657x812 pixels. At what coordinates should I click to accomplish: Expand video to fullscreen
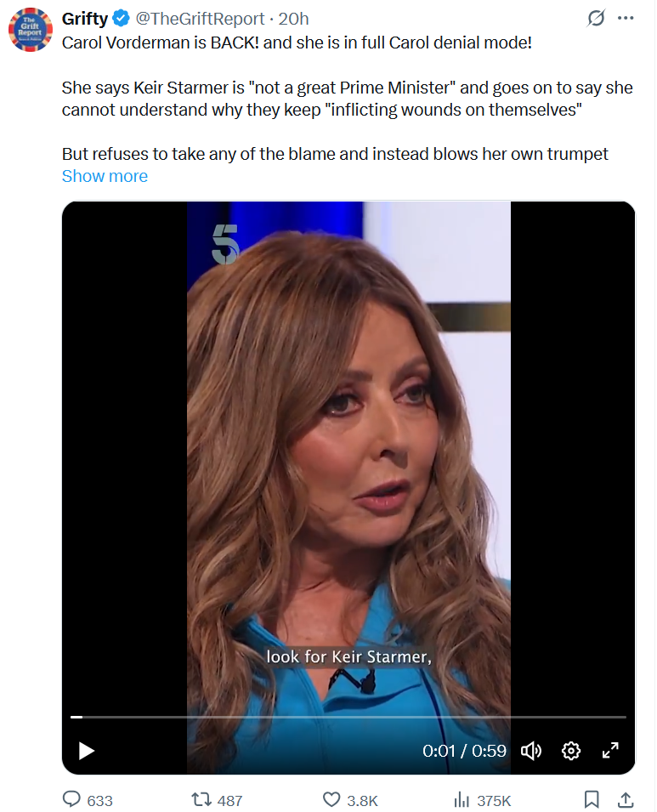click(610, 751)
